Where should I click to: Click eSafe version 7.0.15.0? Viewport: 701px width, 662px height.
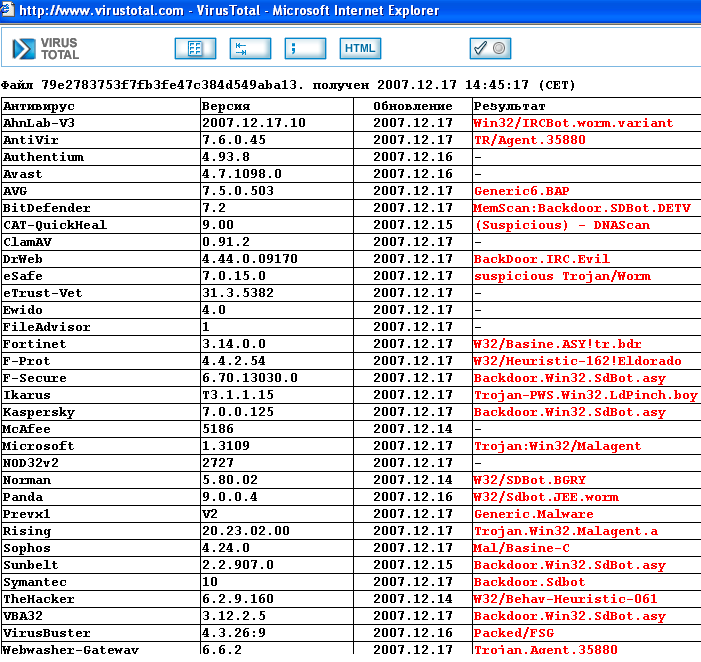pos(234,276)
